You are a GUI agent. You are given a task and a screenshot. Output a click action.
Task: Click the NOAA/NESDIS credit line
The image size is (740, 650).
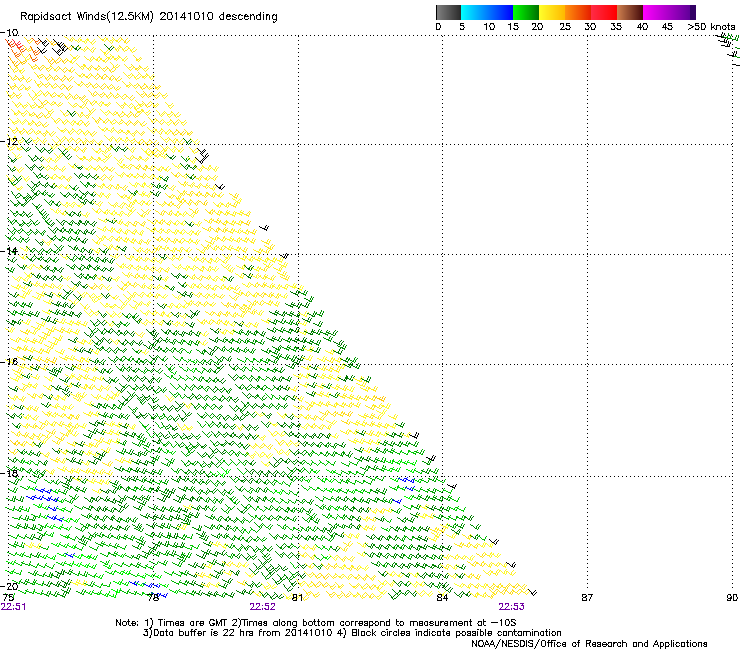[589, 644]
